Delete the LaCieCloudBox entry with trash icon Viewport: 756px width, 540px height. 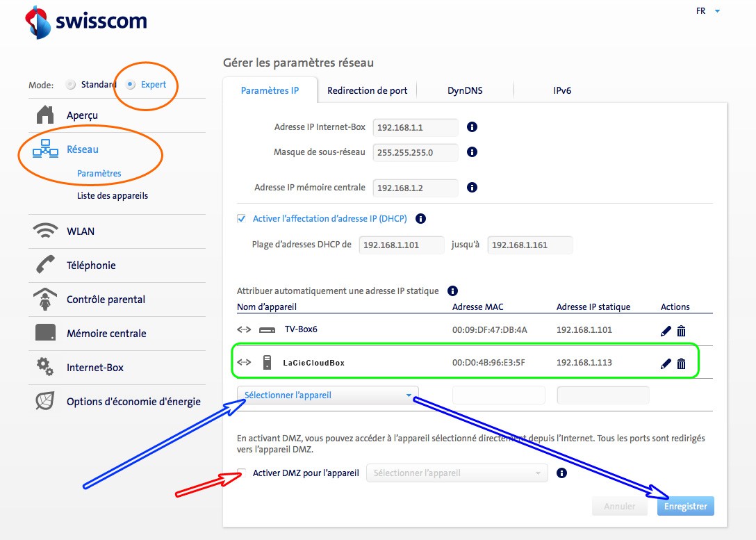tap(681, 363)
